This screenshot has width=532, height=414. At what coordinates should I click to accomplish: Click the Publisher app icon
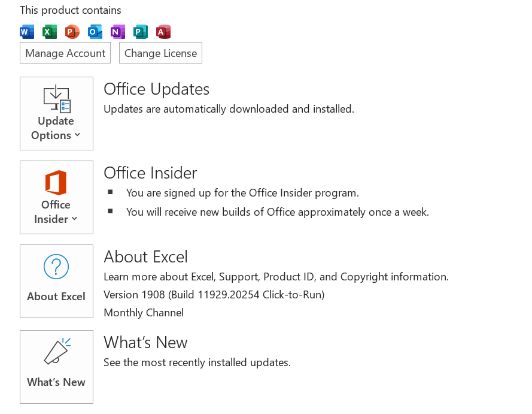pos(141,32)
